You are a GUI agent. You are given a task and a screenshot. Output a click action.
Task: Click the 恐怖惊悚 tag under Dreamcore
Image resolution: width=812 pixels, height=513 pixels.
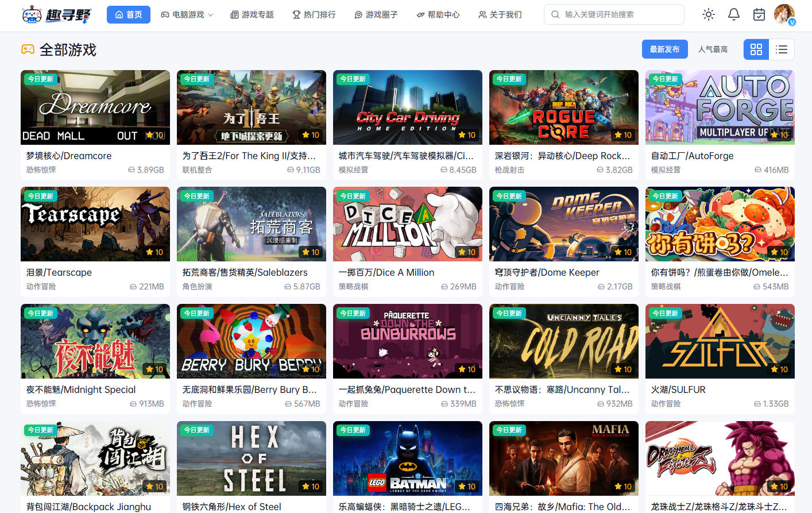(41, 170)
